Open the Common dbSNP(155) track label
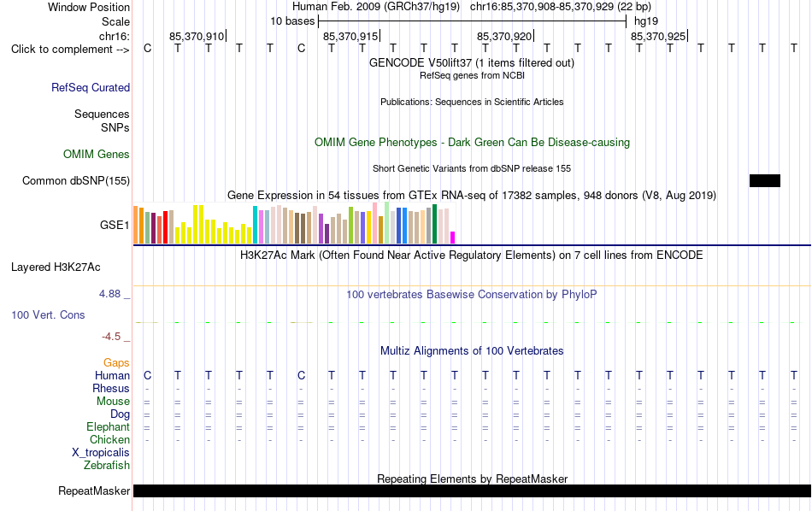The image size is (812, 511). (76, 180)
